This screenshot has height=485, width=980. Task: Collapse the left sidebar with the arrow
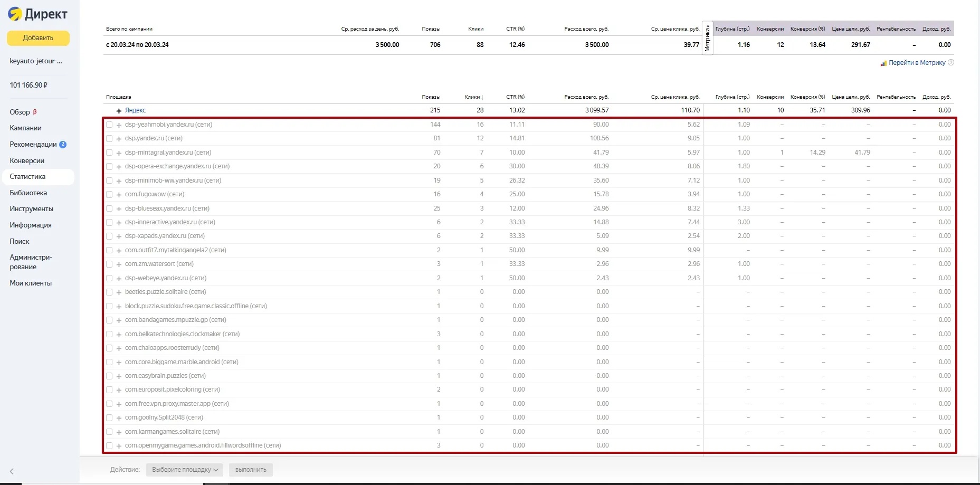pyautogui.click(x=12, y=471)
